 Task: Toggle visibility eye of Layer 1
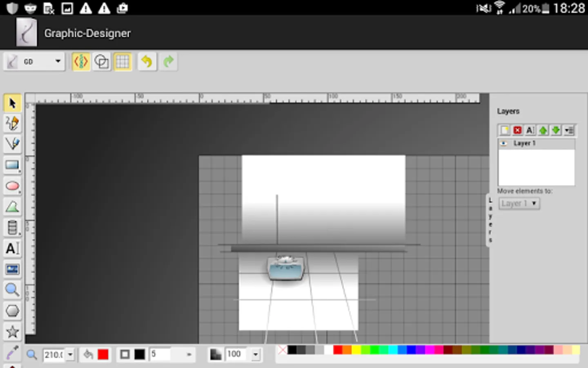(x=504, y=144)
